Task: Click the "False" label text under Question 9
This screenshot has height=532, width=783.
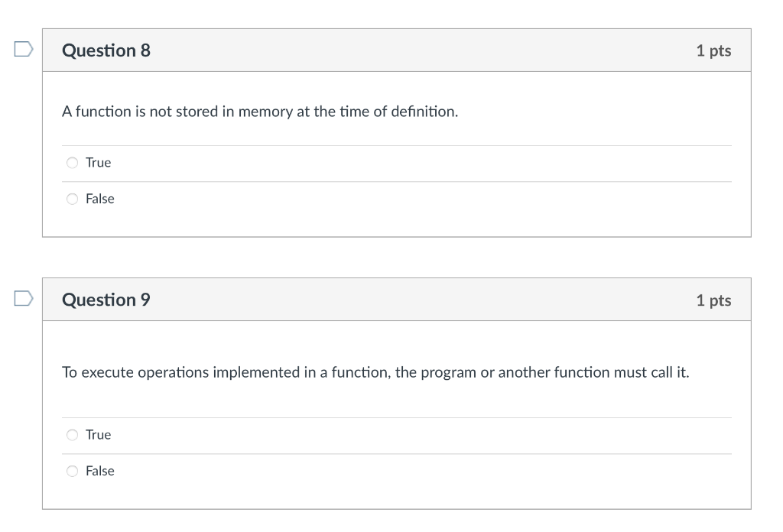Action: [99, 471]
